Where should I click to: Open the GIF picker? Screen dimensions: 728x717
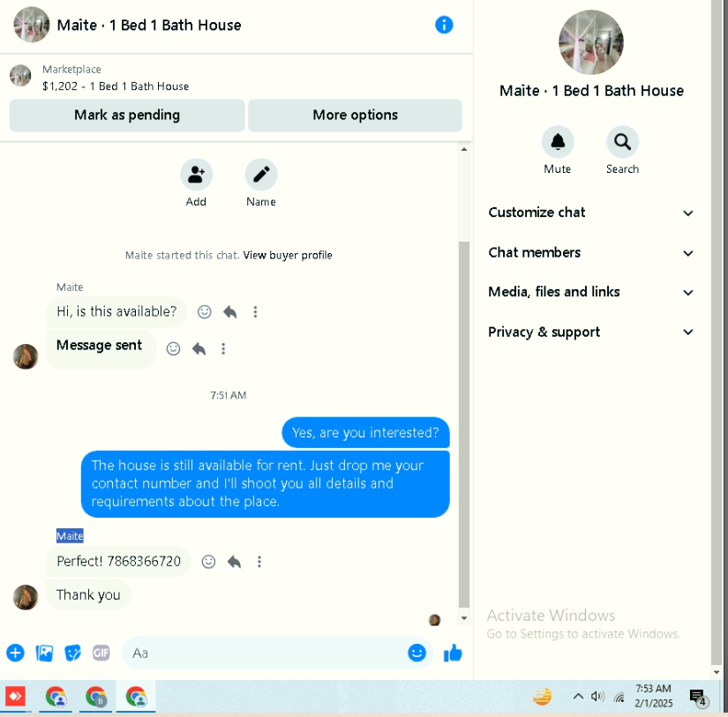tap(101, 653)
